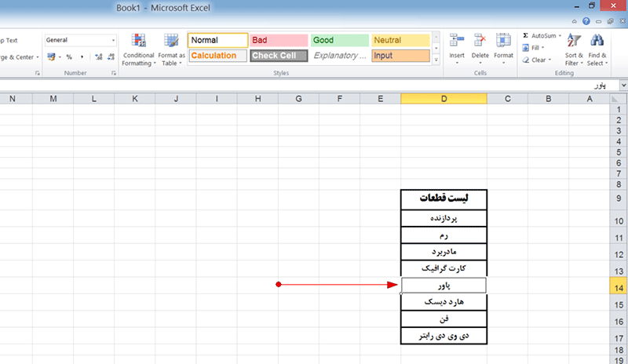Apply the Bad cell style
This screenshot has height=364, width=628.
[x=278, y=40]
